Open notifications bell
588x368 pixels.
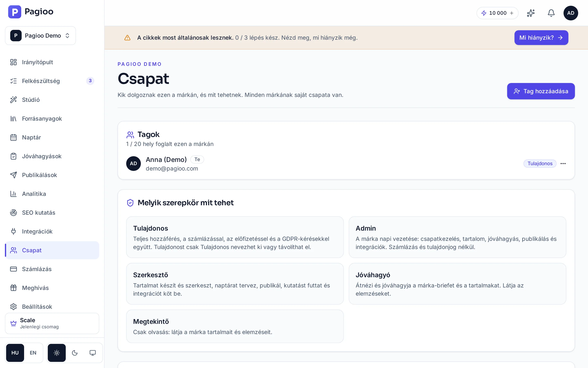pyautogui.click(x=551, y=13)
